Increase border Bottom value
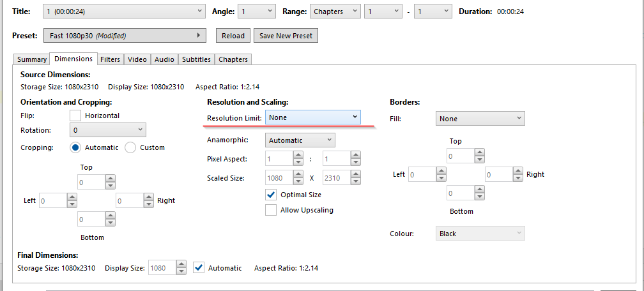The width and height of the screenshot is (644, 291). coord(479,190)
